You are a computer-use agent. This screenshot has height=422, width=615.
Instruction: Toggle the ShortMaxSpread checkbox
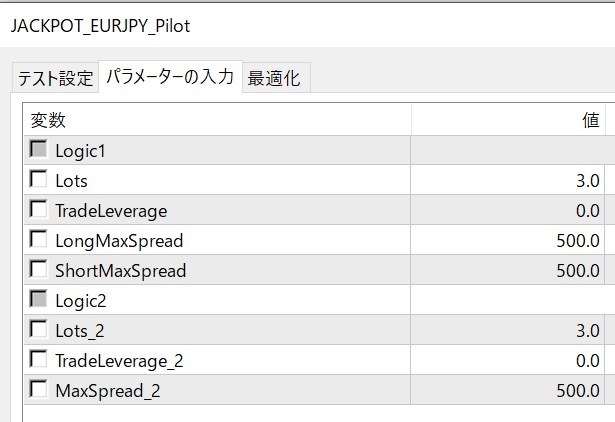click(x=39, y=270)
